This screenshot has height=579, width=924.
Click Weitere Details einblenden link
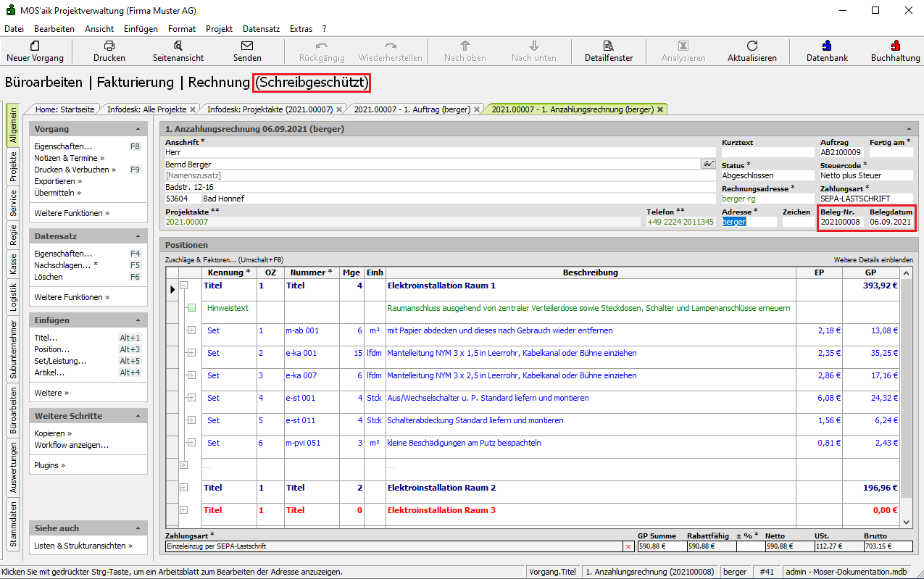click(x=873, y=259)
